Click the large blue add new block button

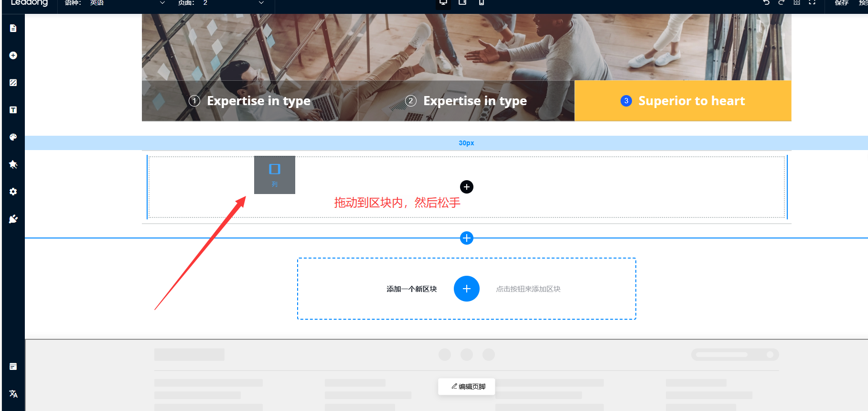coord(467,289)
